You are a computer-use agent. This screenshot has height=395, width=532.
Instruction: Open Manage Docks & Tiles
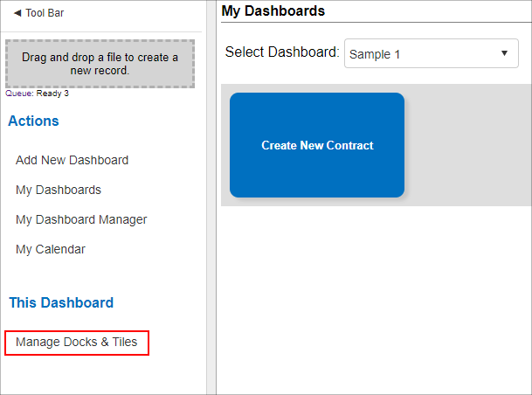click(x=76, y=342)
